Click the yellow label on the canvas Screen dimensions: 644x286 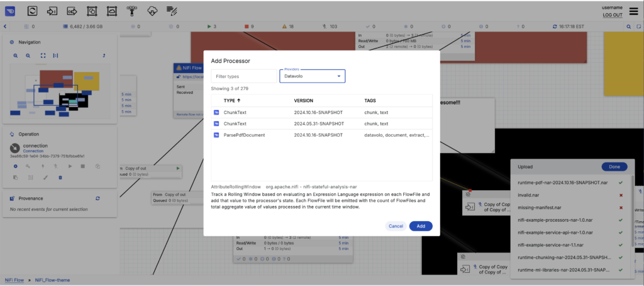coord(623,64)
